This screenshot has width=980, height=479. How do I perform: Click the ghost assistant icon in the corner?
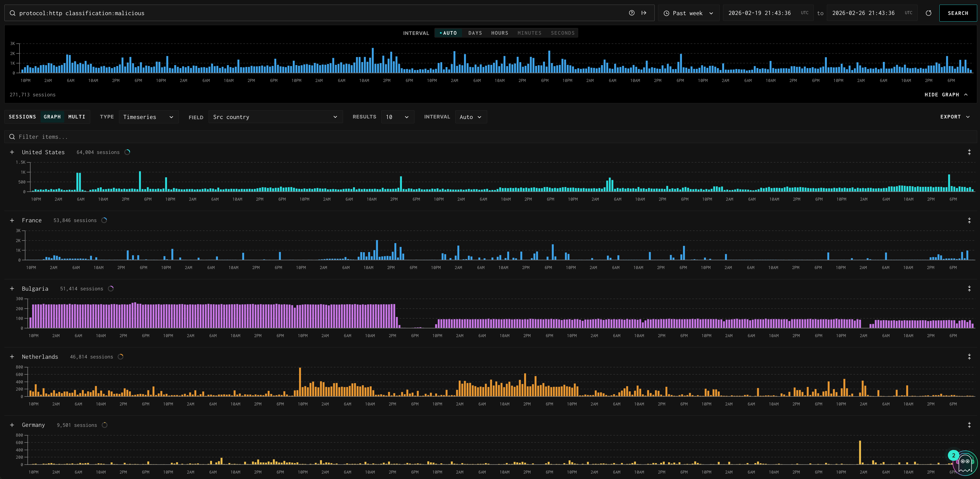[965, 463]
